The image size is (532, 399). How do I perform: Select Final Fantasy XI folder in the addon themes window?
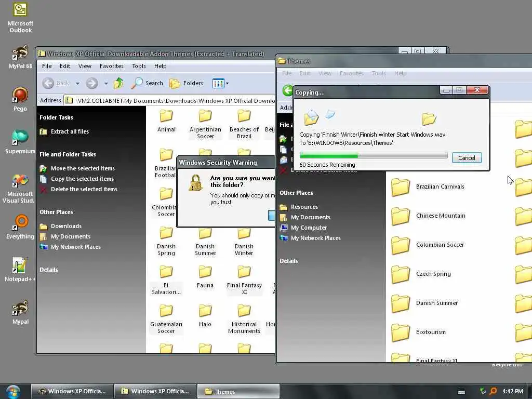click(x=244, y=280)
